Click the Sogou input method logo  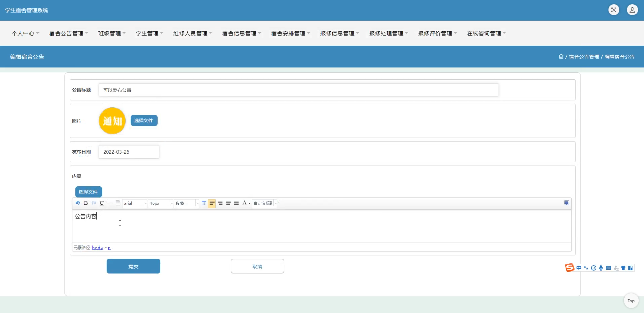click(x=569, y=268)
